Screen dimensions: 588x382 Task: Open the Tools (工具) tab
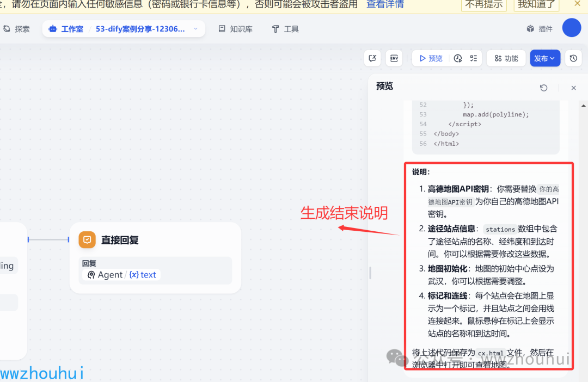click(x=285, y=29)
